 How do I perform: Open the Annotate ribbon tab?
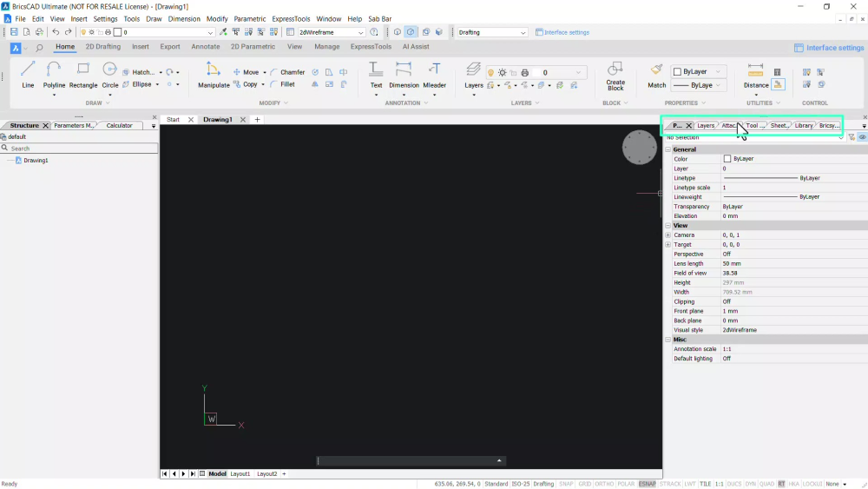click(x=206, y=47)
